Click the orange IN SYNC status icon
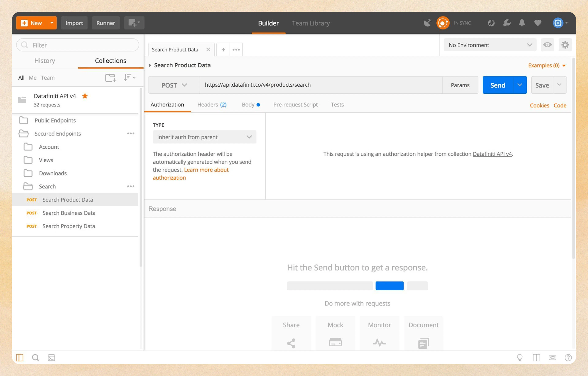The image size is (588, 376). [443, 23]
